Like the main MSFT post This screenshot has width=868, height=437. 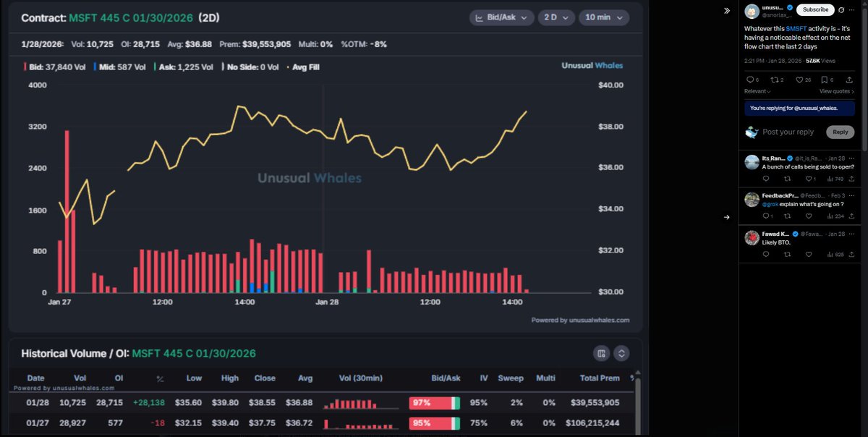(x=800, y=80)
